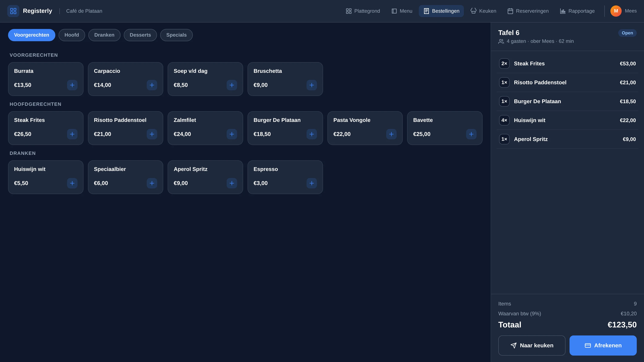Add Aperol Spritz via card plus icon
644x362 pixels.
click(x=232, y=183)
